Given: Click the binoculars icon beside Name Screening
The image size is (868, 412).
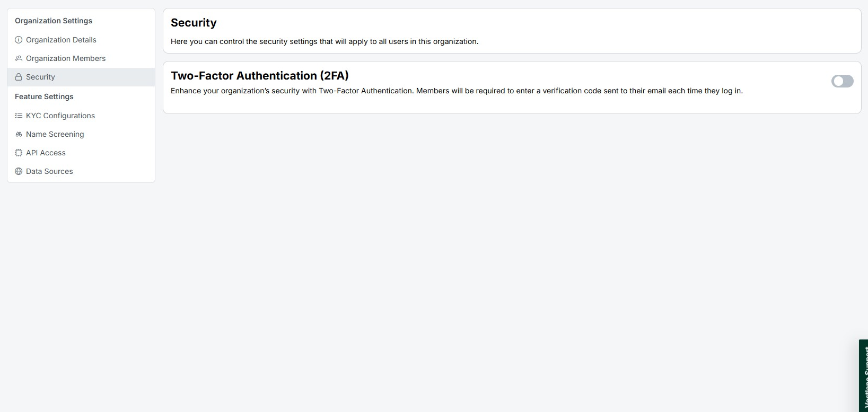Looking at the screenshot, I should (x=19, y=134).
